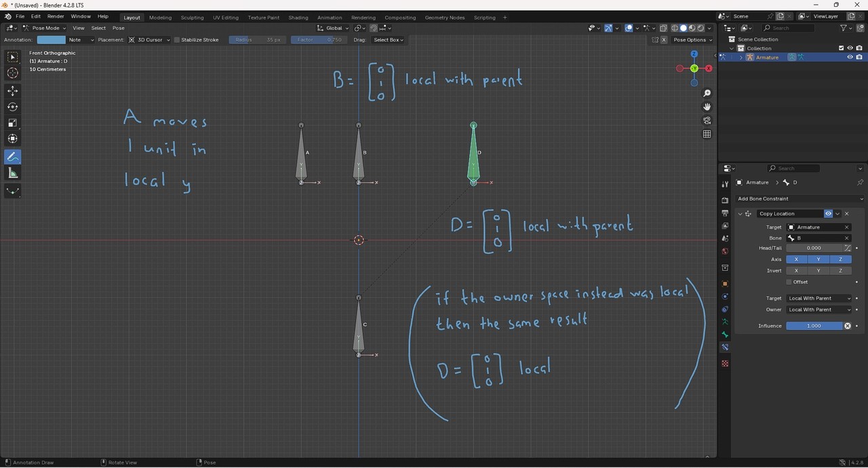Toggle camera view with camera gizmo
This screenshot has height=468, width=868.
tap(707, 120)
